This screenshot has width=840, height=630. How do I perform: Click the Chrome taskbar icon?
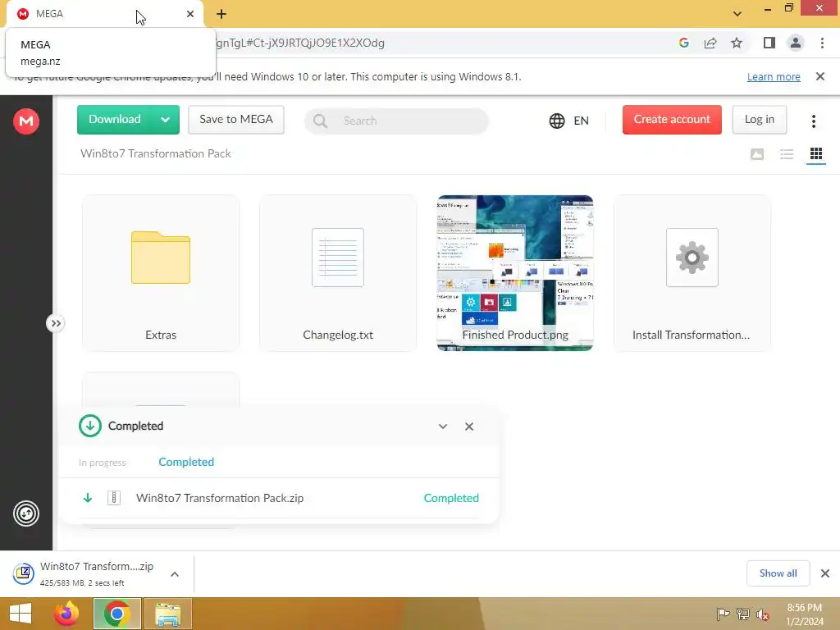(x=117, y=614)
